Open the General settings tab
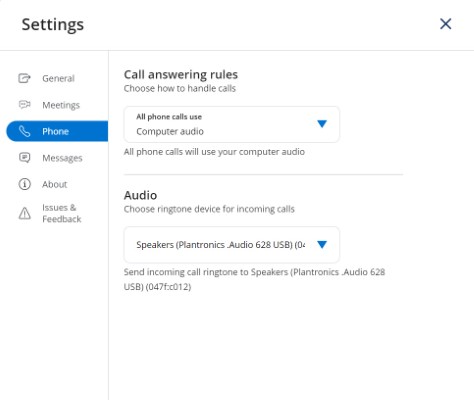 coord(58,78)
